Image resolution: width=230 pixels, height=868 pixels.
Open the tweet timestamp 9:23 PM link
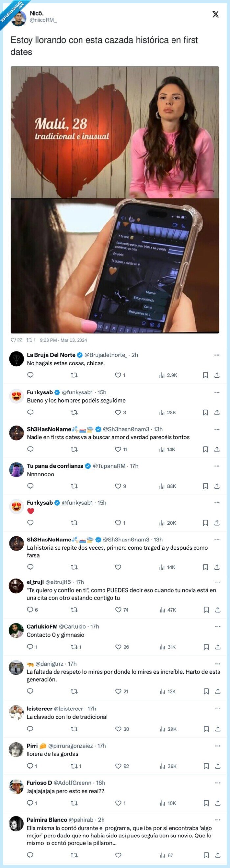(63, 340)
